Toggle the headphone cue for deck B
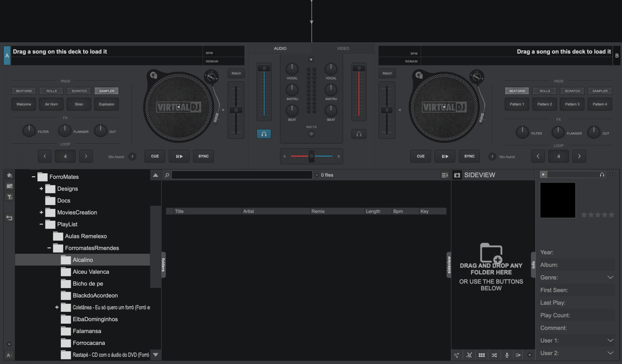 click(359, 134)
